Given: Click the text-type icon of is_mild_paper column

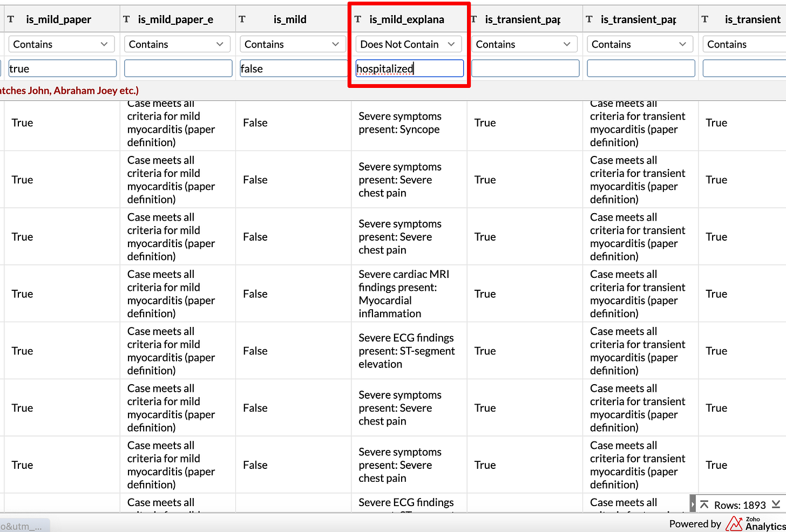Looking at the screenshot, I should 11,19.
